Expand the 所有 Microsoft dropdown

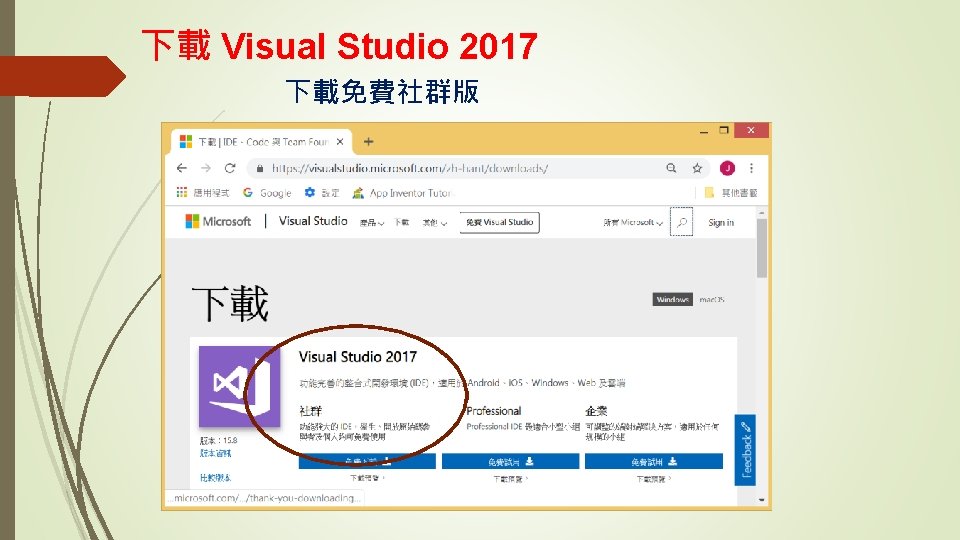[x=633, y=222]
